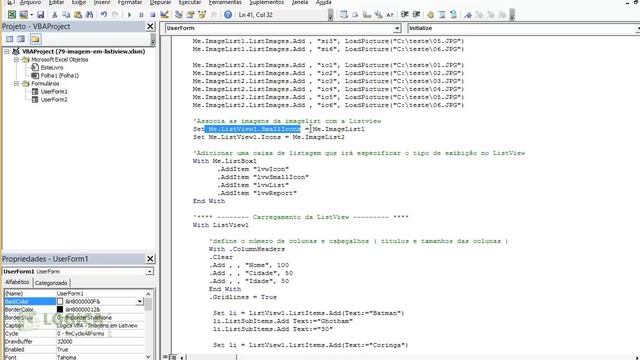Click the properties list vertical scrollbar
Image resolution: width=640 pixels, height=360 pixels.
point(148,325)
